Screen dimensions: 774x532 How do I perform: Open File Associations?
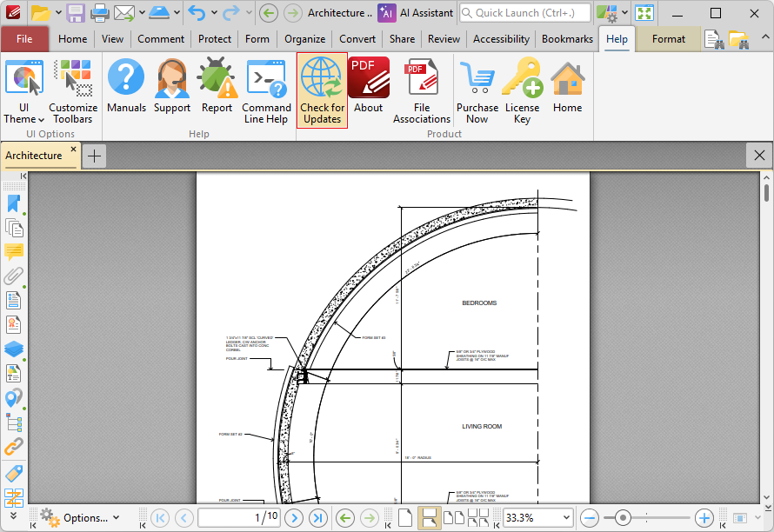click(x=422, y=91)
